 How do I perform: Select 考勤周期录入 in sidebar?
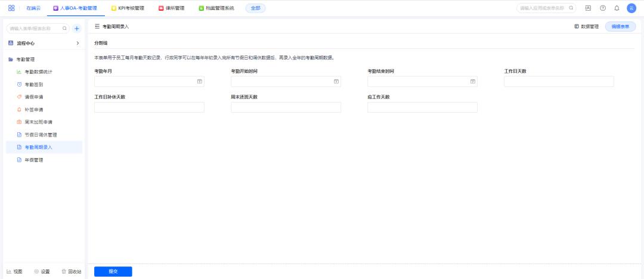[44, 147]
